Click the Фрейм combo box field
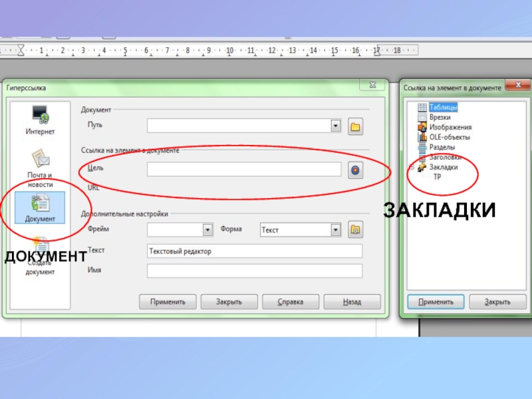The image size is (532, 399). (180, 229)
